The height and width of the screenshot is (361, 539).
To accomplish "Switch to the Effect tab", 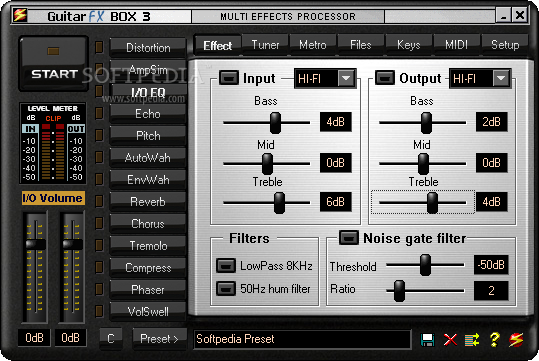I will (217, 45).
